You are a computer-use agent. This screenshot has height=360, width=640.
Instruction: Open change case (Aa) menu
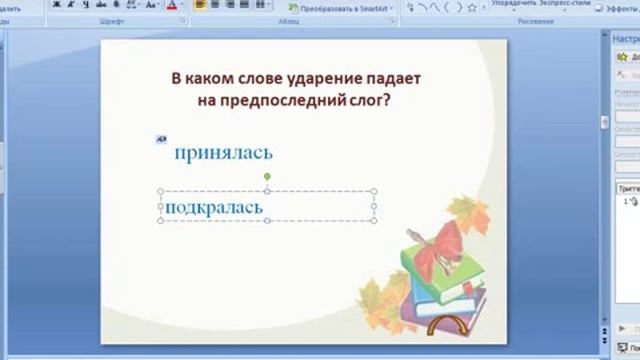(x=152, y=4)
